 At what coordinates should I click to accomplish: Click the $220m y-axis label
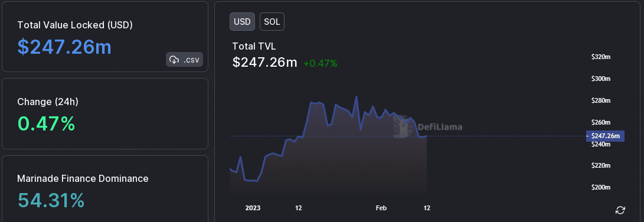pos(601,166)
